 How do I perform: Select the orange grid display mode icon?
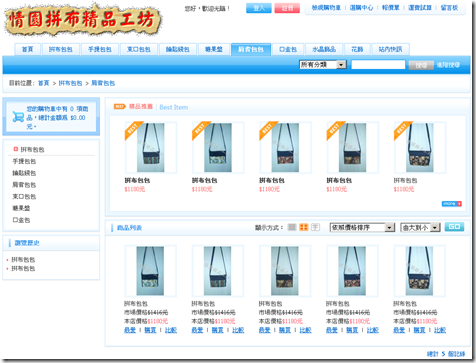point(304,227)
